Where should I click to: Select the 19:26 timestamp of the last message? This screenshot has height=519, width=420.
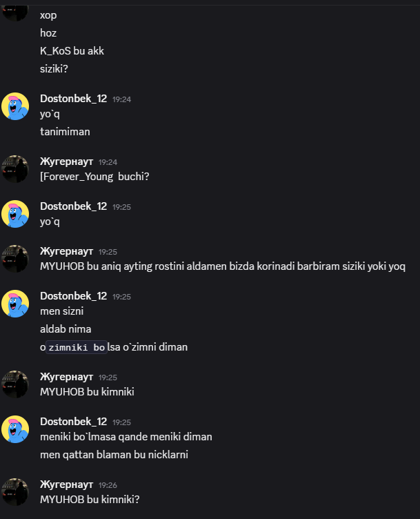tap(108, 485)
